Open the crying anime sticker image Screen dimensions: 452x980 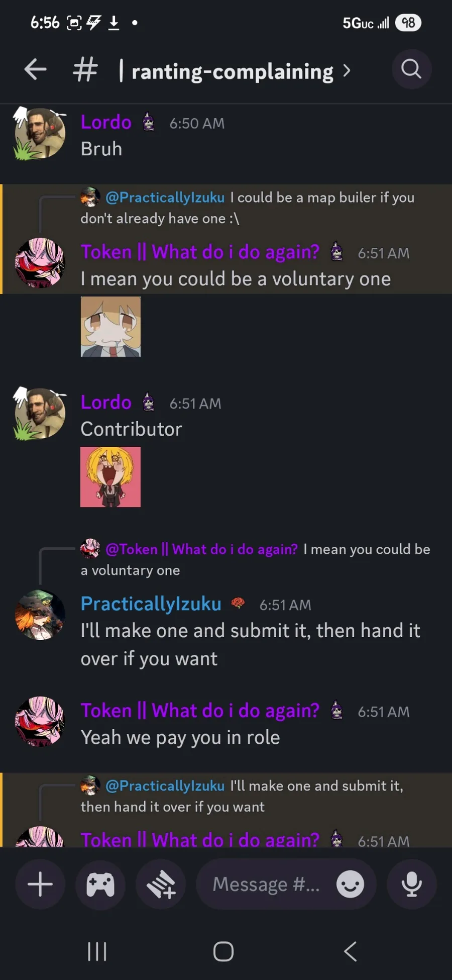pyautogui.click(x=110, y=327)
